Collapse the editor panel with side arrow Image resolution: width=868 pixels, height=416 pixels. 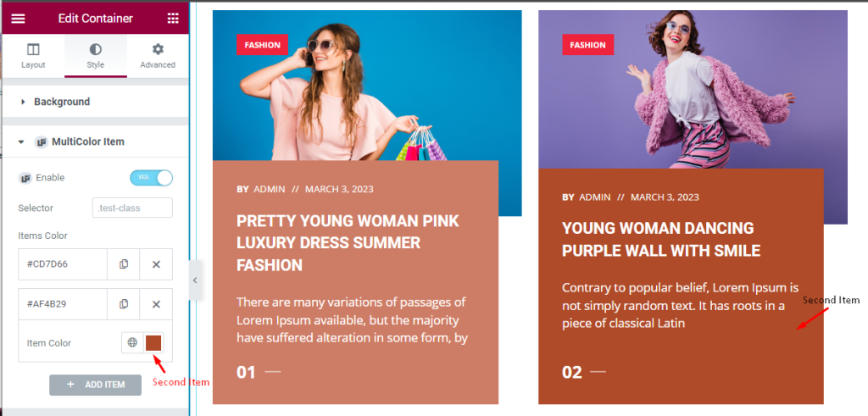click(195, 280)
